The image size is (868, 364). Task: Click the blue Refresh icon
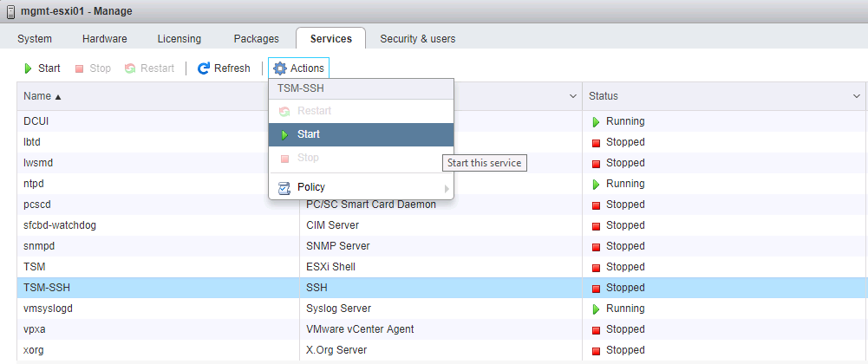click(204, 68)
